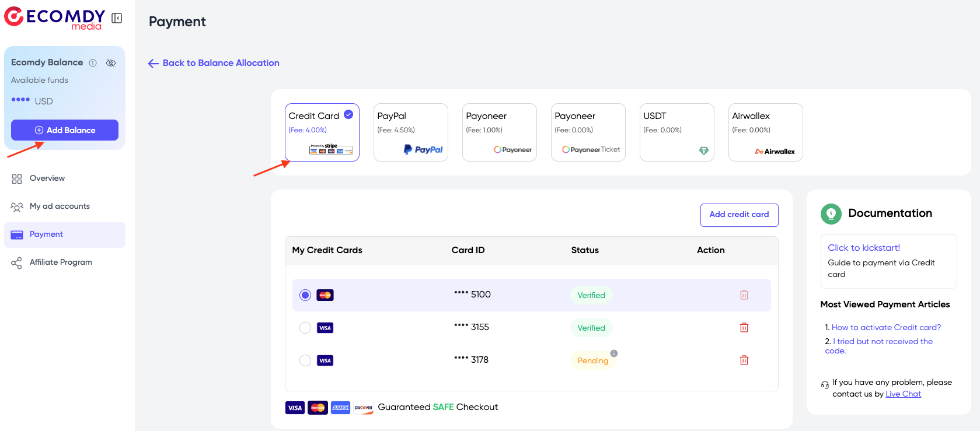
Task: Click the Mastercard logo in checkout footer
Action: click(318, 408)
